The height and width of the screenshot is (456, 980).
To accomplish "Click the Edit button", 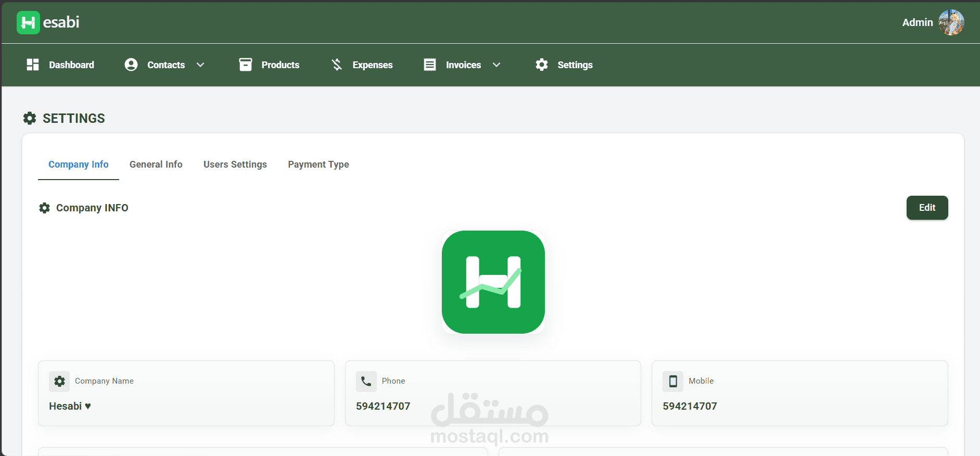I will pos(927,208).
